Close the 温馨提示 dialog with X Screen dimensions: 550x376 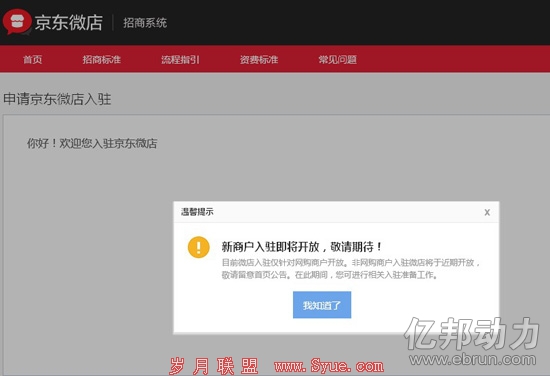click(487, 212)
